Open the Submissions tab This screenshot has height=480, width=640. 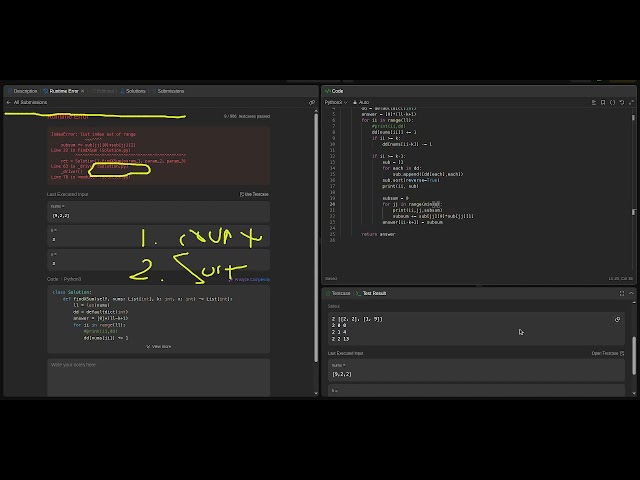coord(168,91)
